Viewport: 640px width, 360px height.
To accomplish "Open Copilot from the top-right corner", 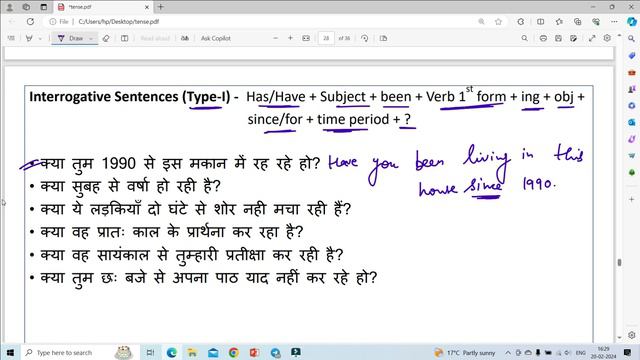I will point(632,22).
